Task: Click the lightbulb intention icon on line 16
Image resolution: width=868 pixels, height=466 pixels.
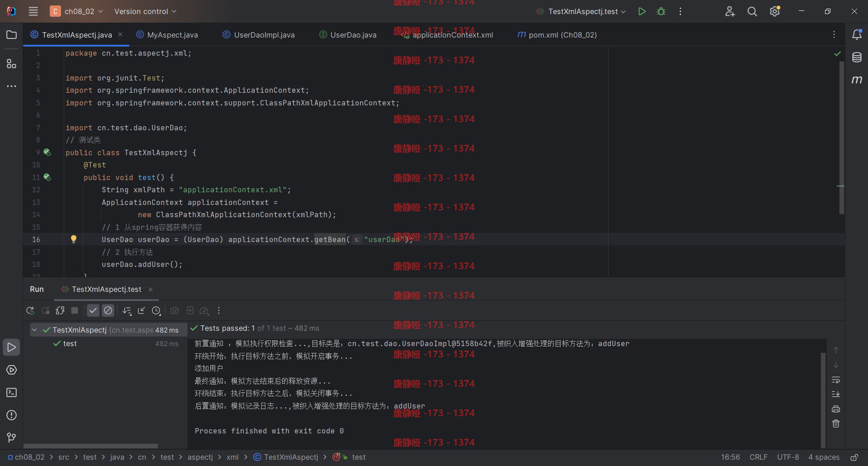Action: [x=74, y=239]
